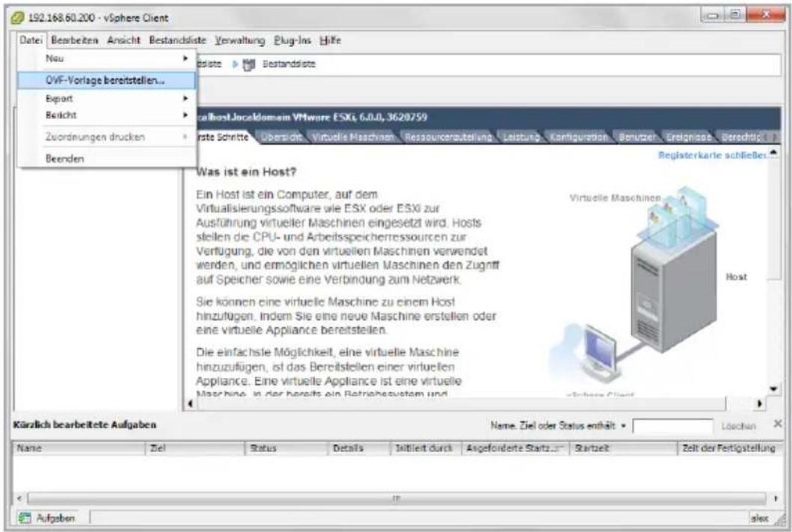This screenshot has height=532, width=792.
Task: Click the 'Was ist ein Host?' heading
Action: pyautogui.click(x=247, y=172)
